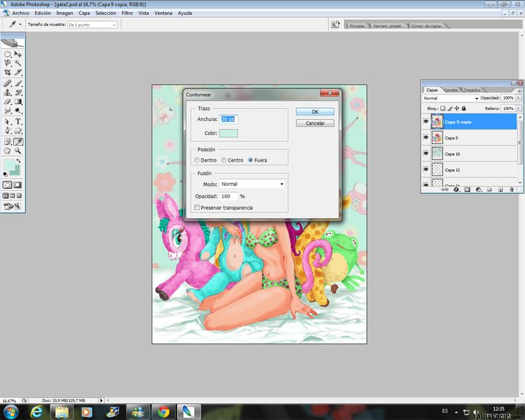
Task: Open layer style icon in Layers panel
Action: coord(456,190)
